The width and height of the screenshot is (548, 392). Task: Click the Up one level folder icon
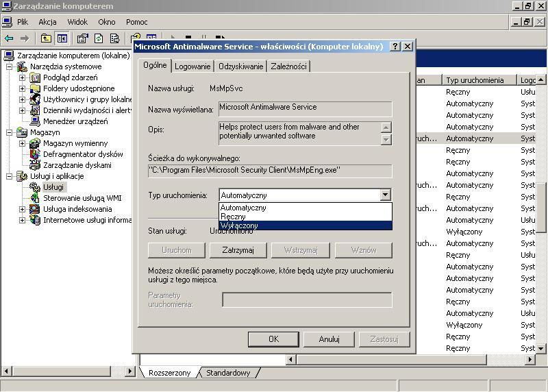click(46, 38)
